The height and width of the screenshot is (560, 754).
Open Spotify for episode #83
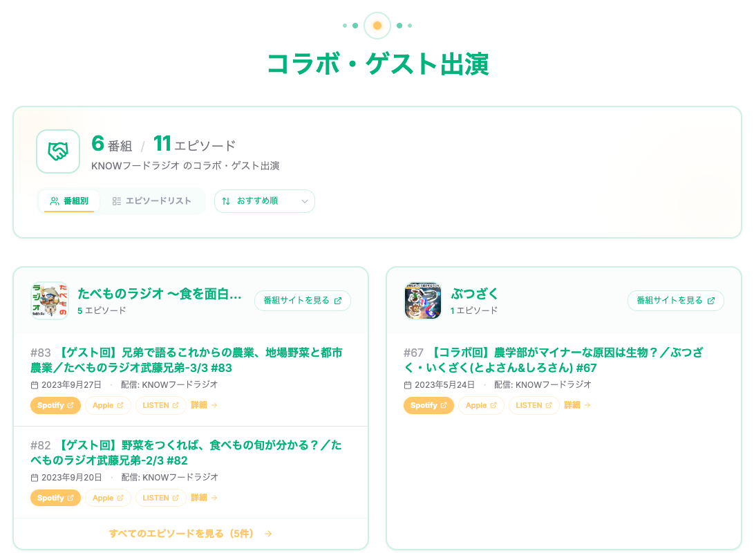55,405
